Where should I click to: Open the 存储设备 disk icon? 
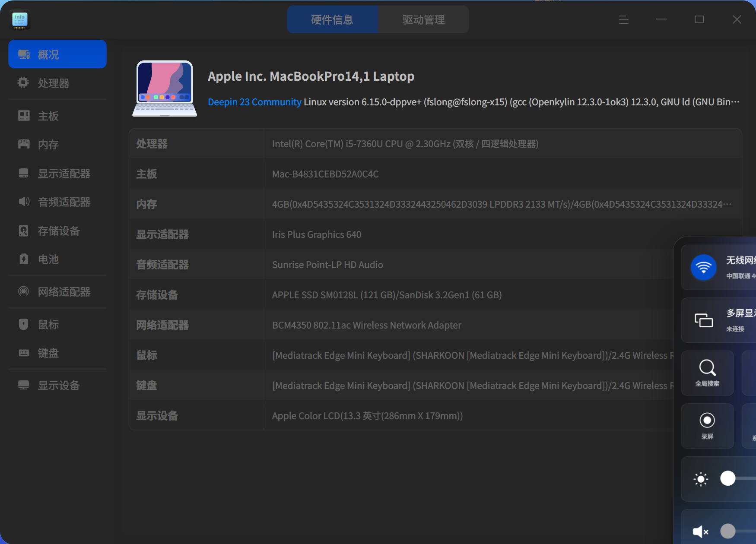coord(24,231)
